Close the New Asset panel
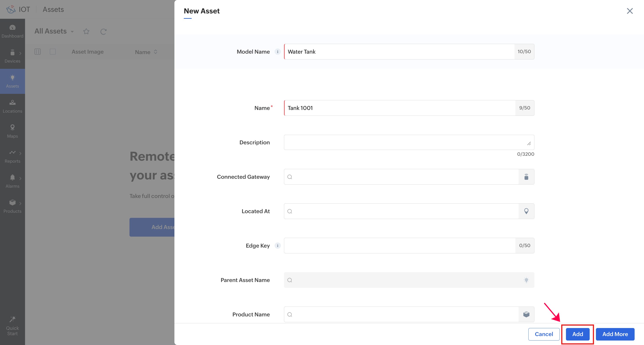Viewport: 644px width, 345px height. 629,11
